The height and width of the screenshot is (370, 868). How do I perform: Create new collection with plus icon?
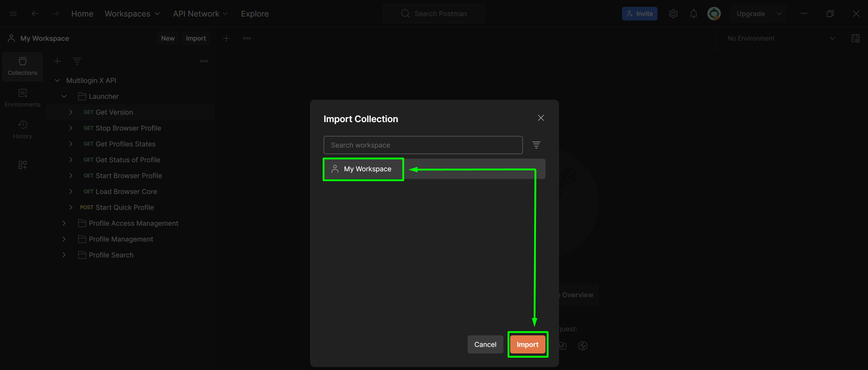click(x=57, y=61)
